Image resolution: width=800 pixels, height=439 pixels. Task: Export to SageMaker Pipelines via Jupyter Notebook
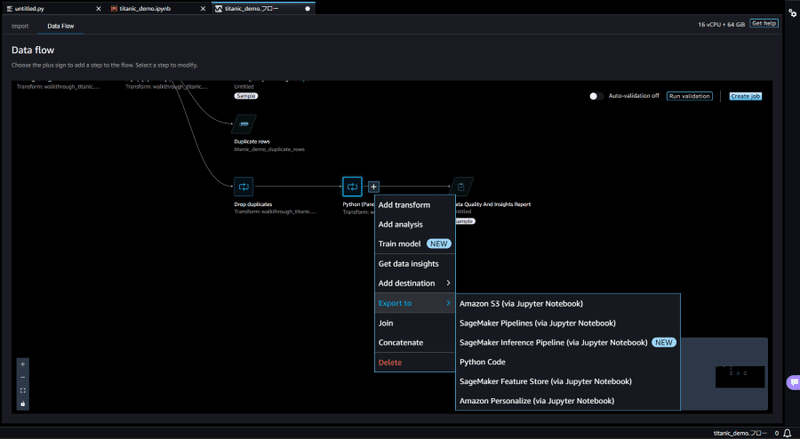(567, 323)
